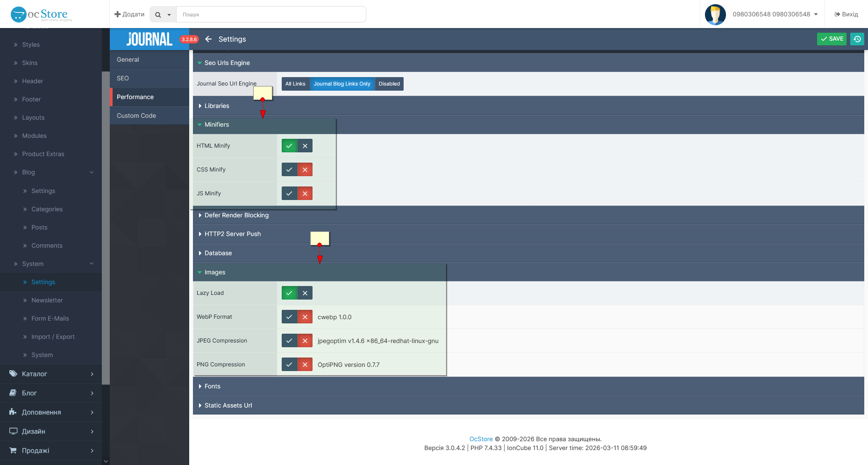Enable PNG Compression with the check button
The image size is (868, 465).
click(289, 365)
